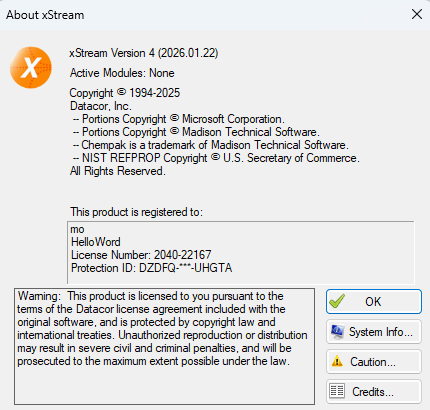Open System Info
The image size is (430, 410).
(374, 332)
